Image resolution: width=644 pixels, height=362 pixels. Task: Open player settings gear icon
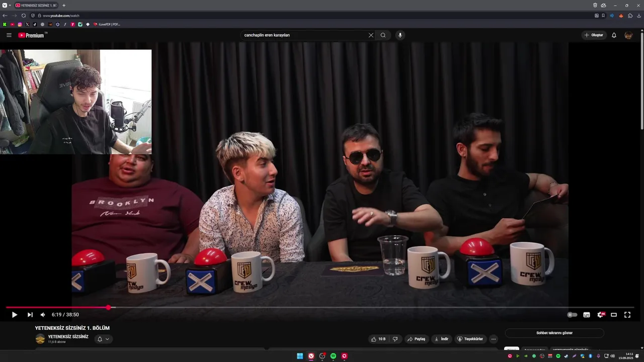[600, 315]
